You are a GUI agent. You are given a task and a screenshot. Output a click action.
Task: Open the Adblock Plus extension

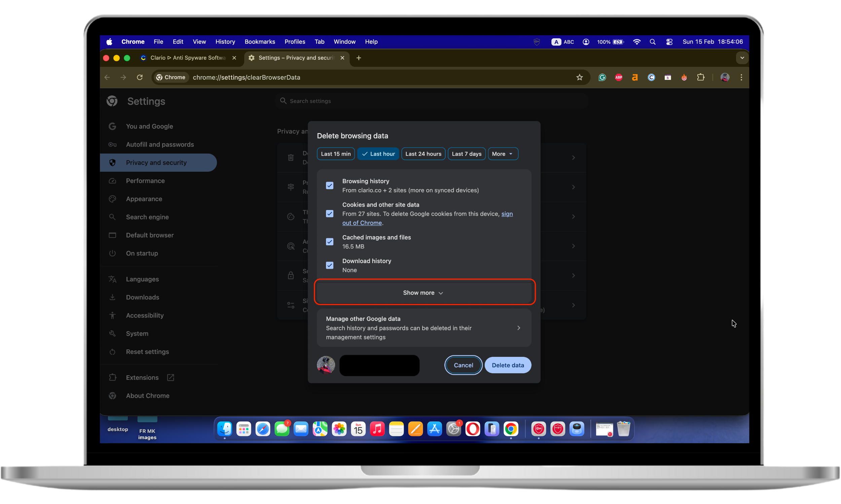[x=618, y=77]
